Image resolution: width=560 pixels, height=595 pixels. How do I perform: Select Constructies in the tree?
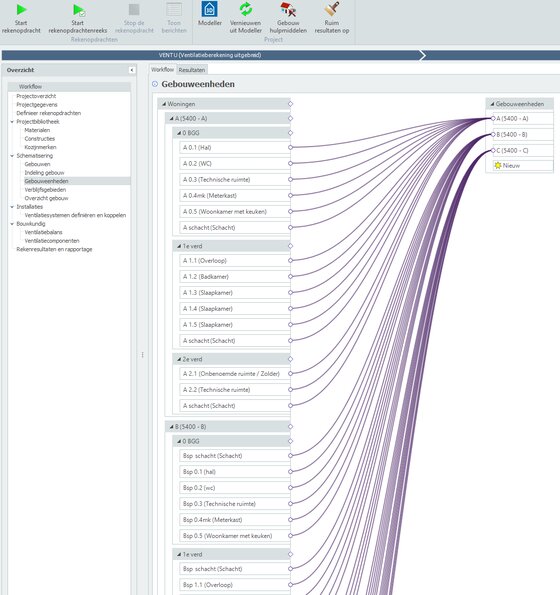[x=40, y=139]
